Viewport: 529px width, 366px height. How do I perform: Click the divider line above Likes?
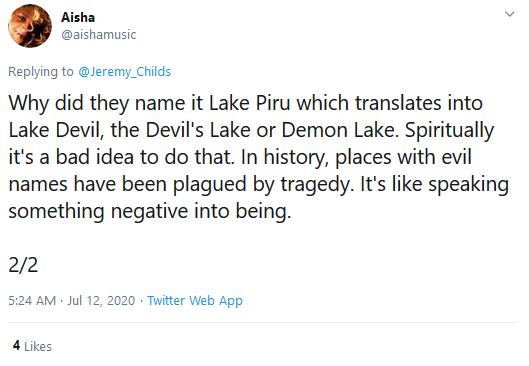(x=262, y=322)
